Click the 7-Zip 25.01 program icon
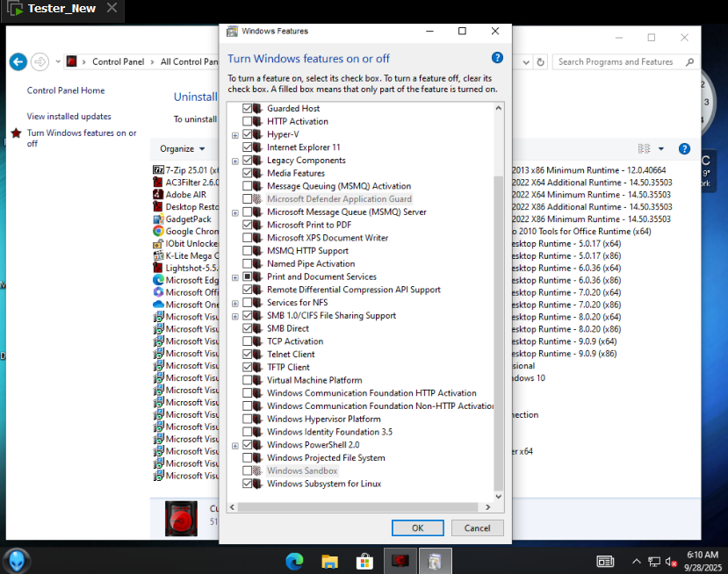This screenshot has width=728, height=574. (158, 169)
